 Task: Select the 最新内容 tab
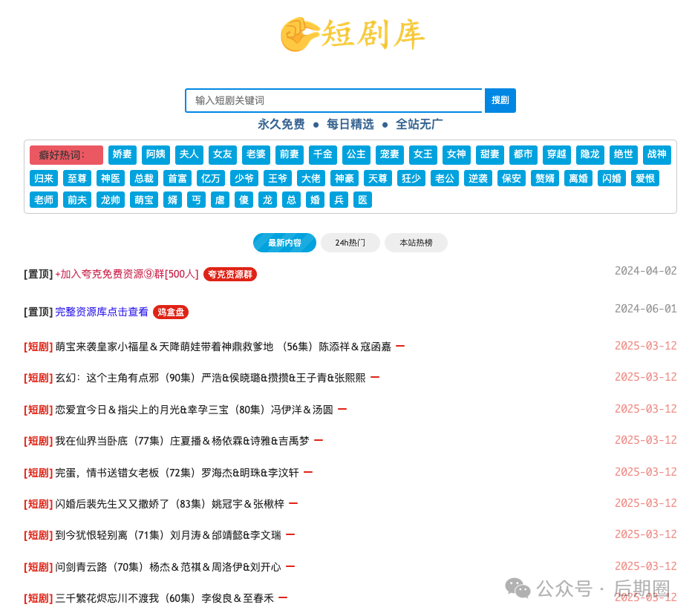284,243
